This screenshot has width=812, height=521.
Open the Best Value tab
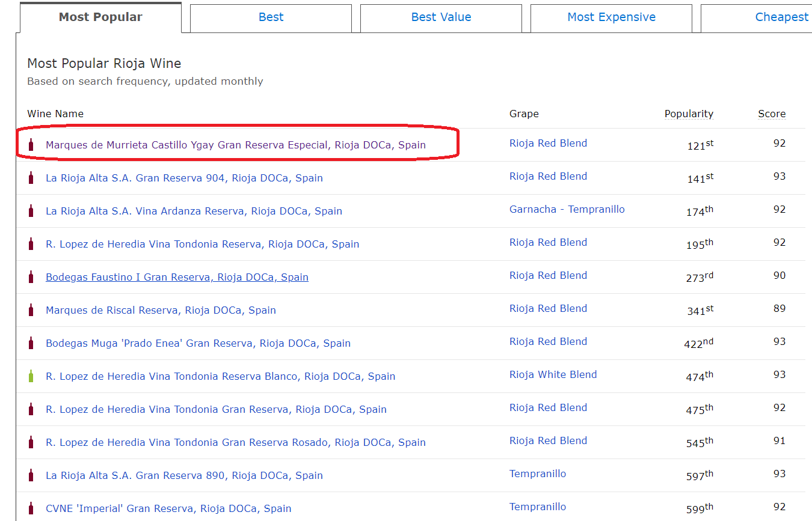pos(441,17)
